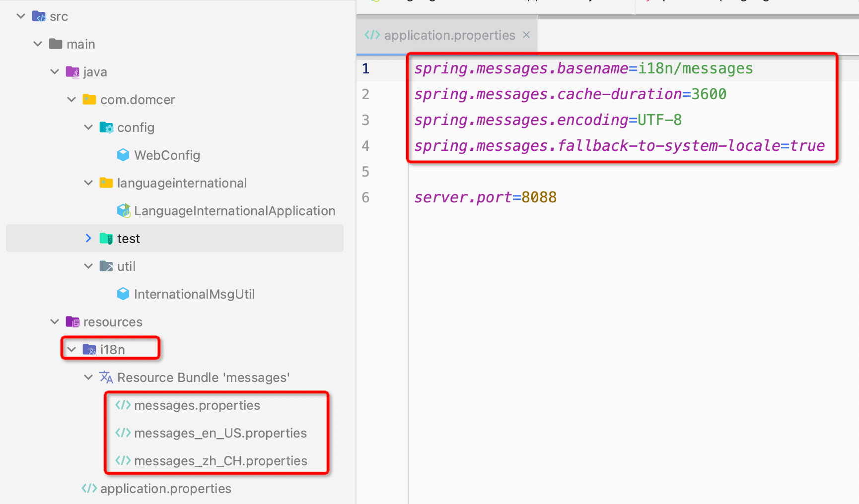Expand the test package chevron
859x504 pixels.
click(x=88, y=239)
